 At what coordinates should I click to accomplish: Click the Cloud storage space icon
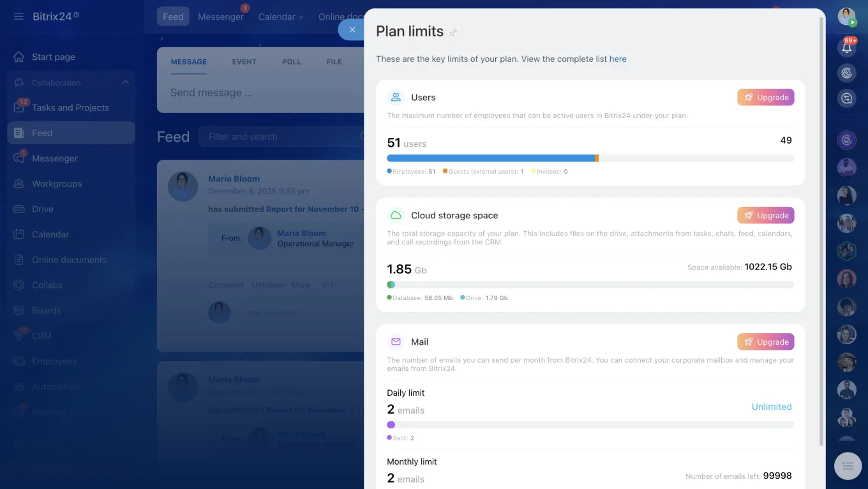pos(396,215)
